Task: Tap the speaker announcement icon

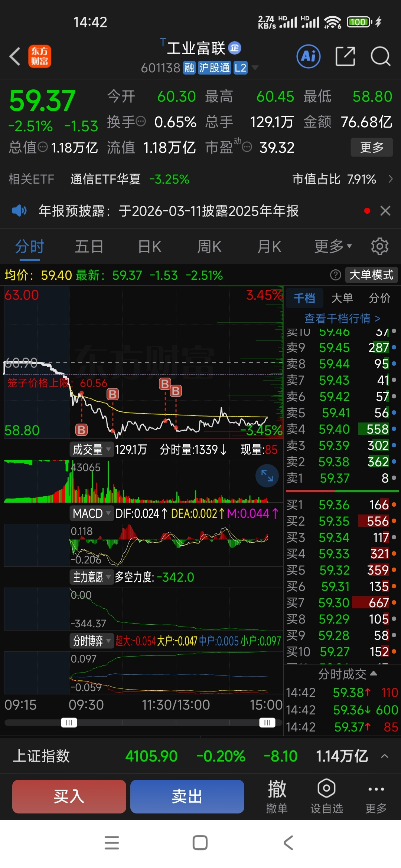Action: coord(19,211)
